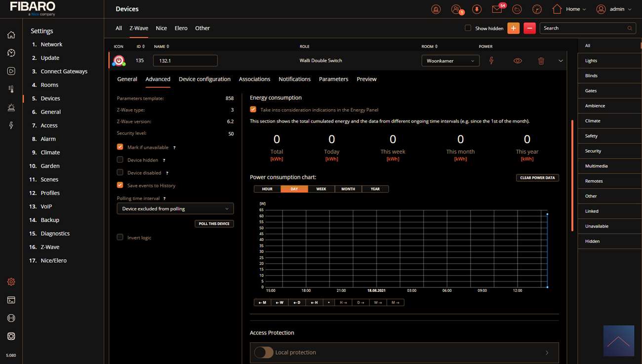The height and width of the screenshot is (364, 642).
Task: Click the trash icon to delete device
Action: coord(541,61)
